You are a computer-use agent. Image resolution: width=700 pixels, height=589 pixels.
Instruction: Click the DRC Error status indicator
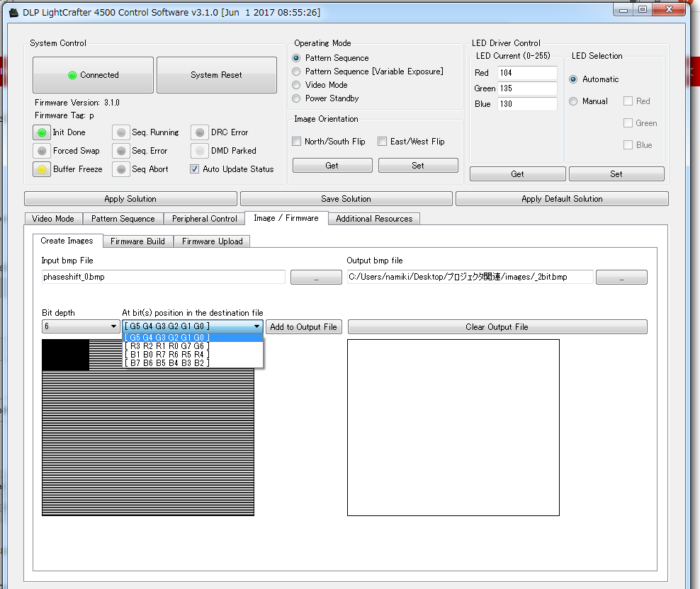point(200,132)
